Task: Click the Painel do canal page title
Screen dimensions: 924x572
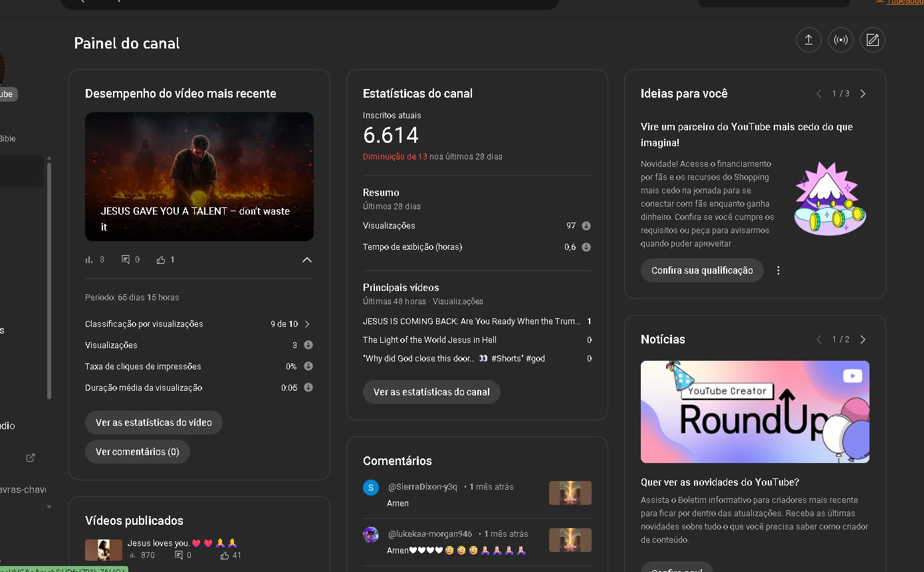Action: tap(127, 44)
